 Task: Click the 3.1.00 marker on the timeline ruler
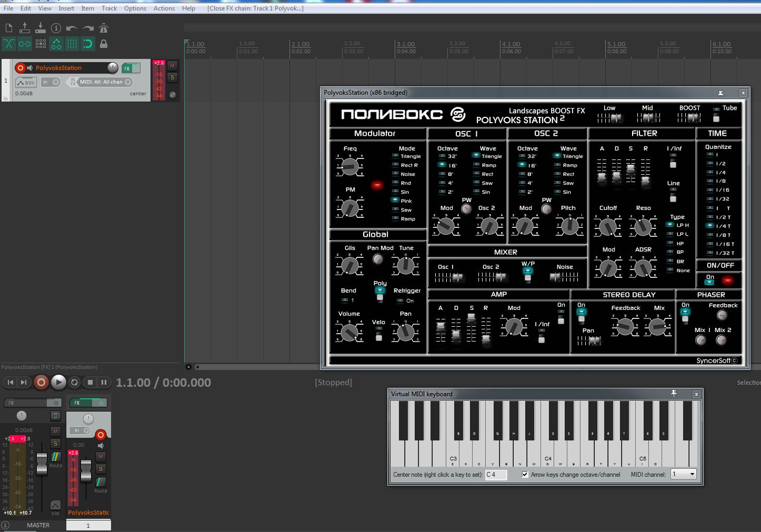click(406, 45)
